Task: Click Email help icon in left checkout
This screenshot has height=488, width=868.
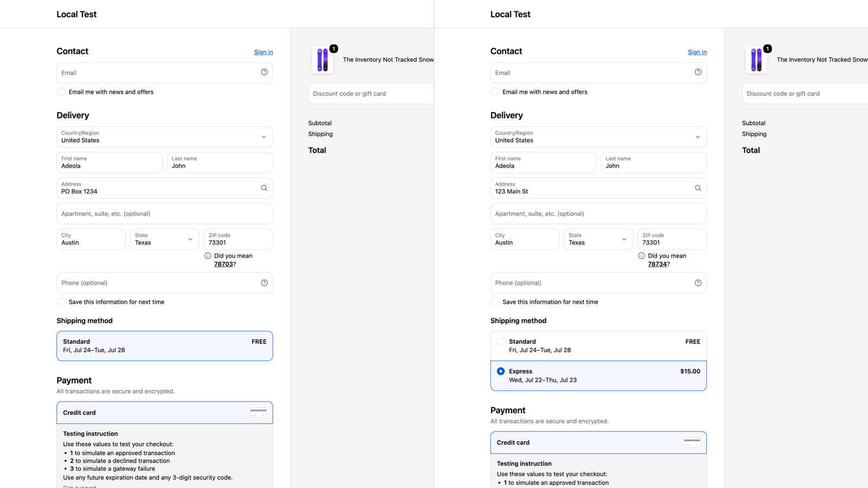Action: click(x=264, y=72)
